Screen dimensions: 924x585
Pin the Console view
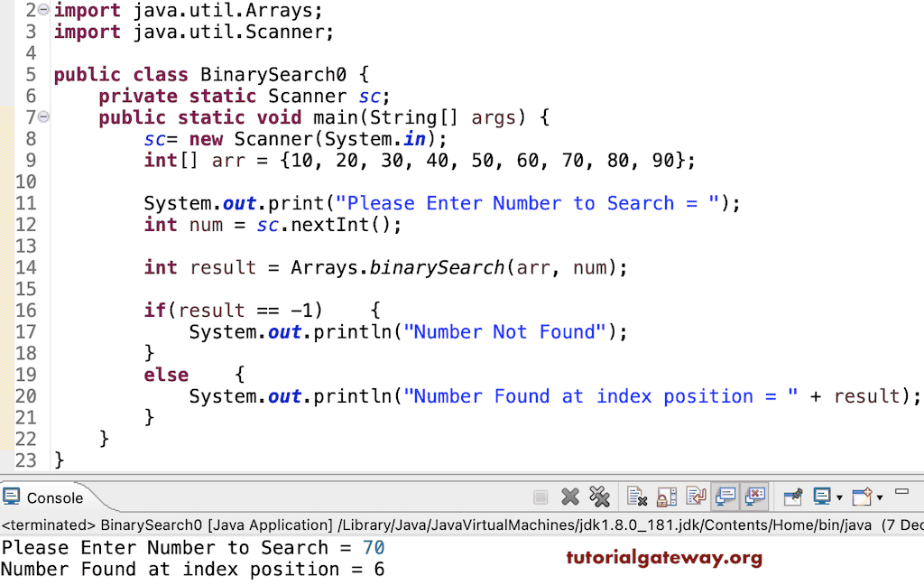point(793,496)
